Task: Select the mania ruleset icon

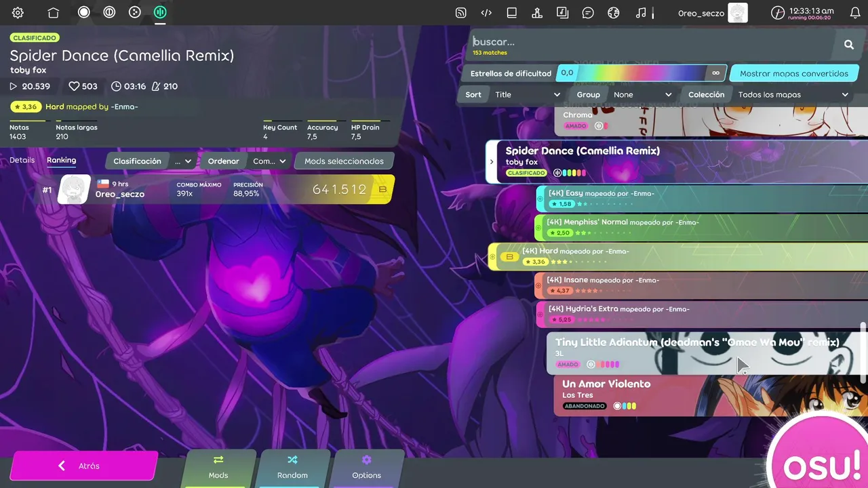Action: (160, 12)
